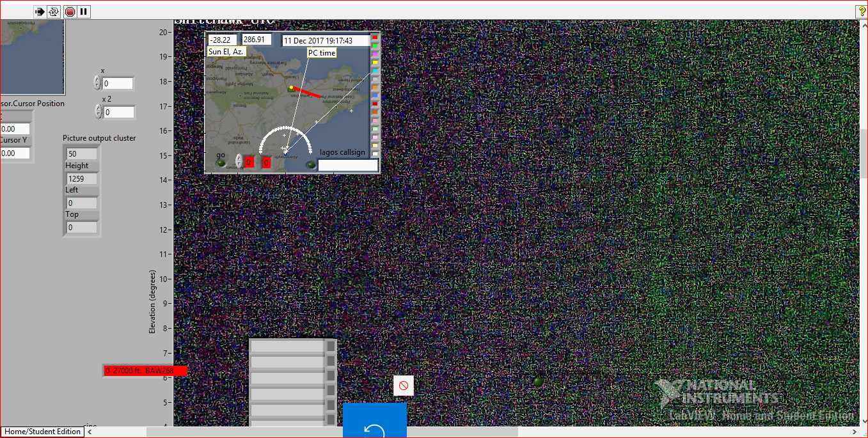Toggle the green 'go' LED button
868x438 pixels.
(x=222, y=164)
